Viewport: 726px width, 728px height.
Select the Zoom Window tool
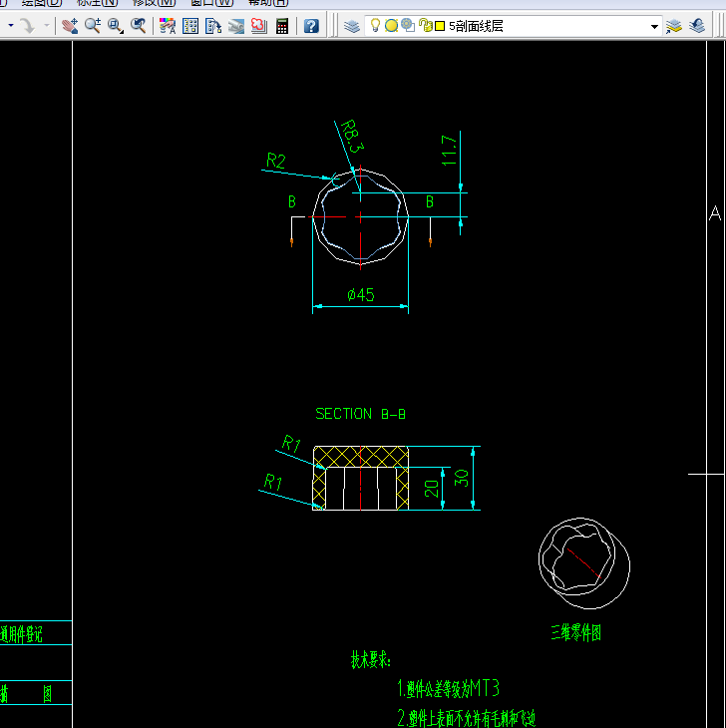pos(115,26)
